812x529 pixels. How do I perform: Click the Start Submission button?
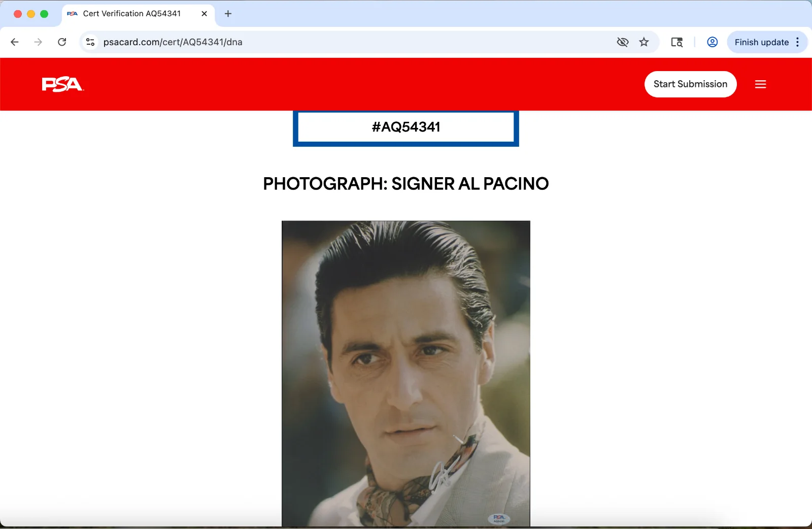tap(690, 84)
